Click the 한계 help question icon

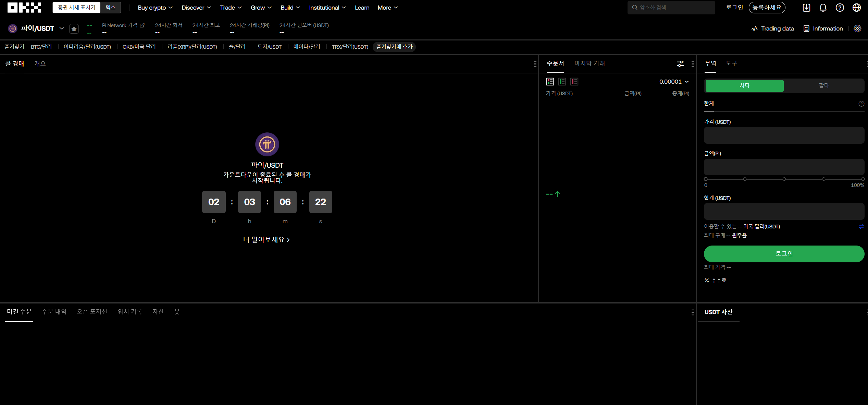[861, 104]
